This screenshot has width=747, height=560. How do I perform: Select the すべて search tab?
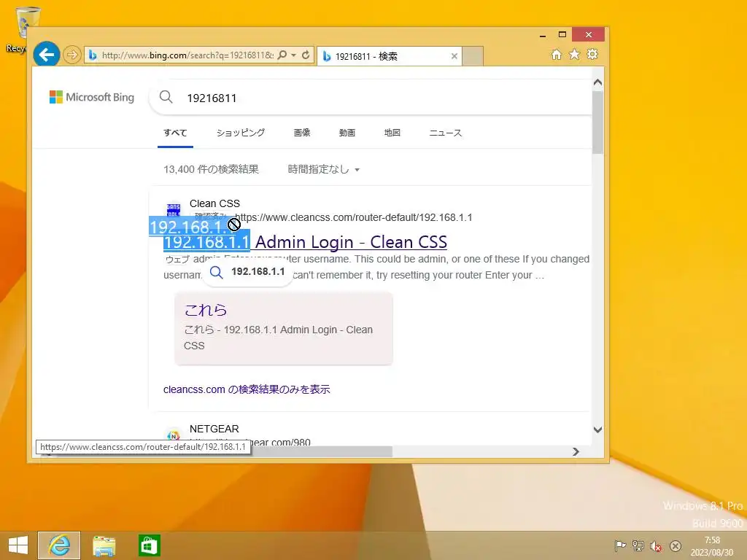175,133
